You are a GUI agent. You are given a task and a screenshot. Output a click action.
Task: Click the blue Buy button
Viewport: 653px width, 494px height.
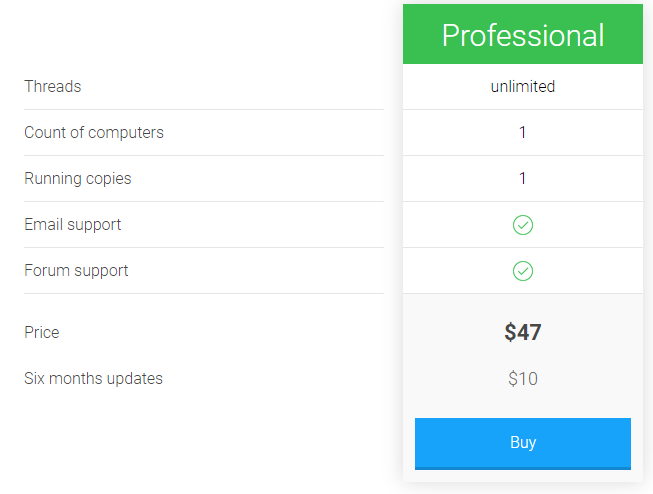click(x=523, y=444)
